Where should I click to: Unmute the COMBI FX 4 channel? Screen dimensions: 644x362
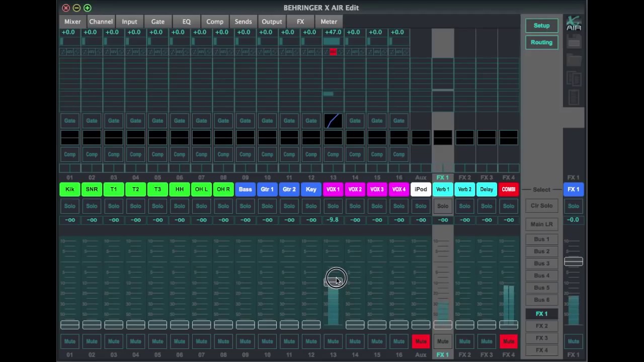pyautogui.click(x=509, y=342)
